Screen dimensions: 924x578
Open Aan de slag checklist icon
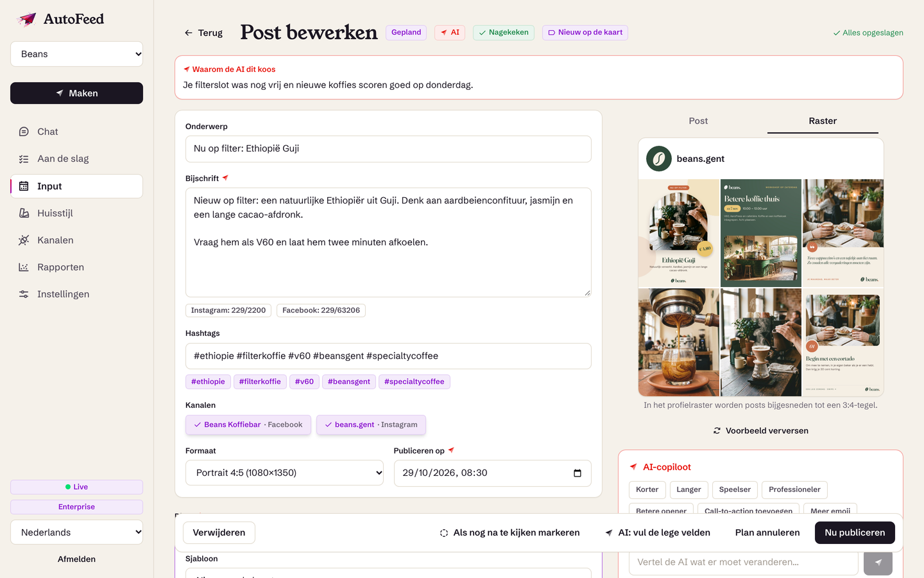pos(24,159)
